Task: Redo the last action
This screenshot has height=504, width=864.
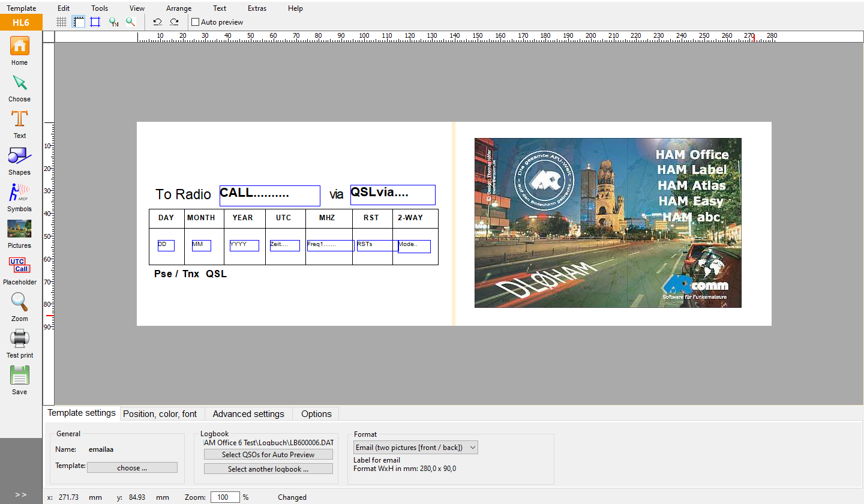Action: [x=174, y=22]
